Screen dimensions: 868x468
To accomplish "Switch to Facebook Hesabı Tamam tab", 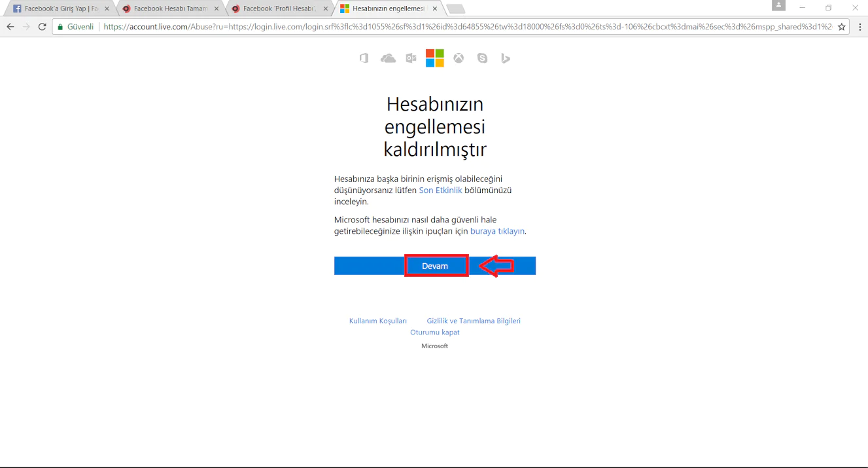I will tap(170, 9).
